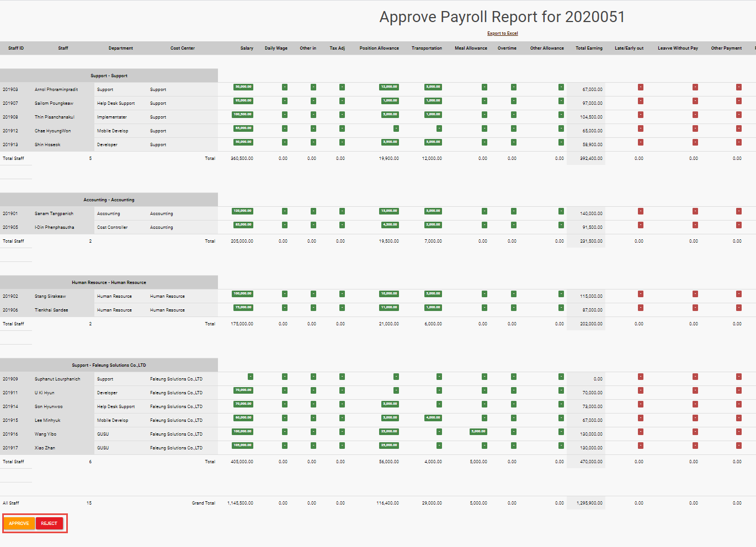
Task: Click the red Late/Early out marker for Shin Hoseok
Action: pyautogui.click(x=640, y=142)
